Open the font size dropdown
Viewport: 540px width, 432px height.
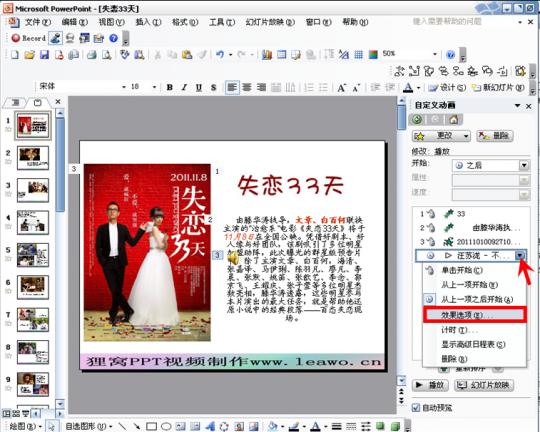pos(154,87)
